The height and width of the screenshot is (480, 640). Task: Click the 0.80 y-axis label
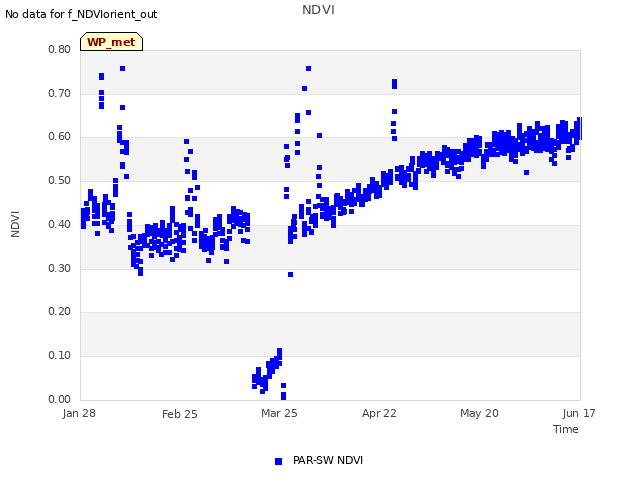[x=59, y=49]
